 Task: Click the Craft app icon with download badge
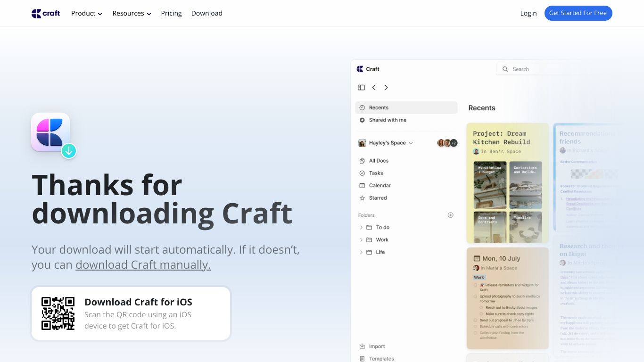(53, 135)
